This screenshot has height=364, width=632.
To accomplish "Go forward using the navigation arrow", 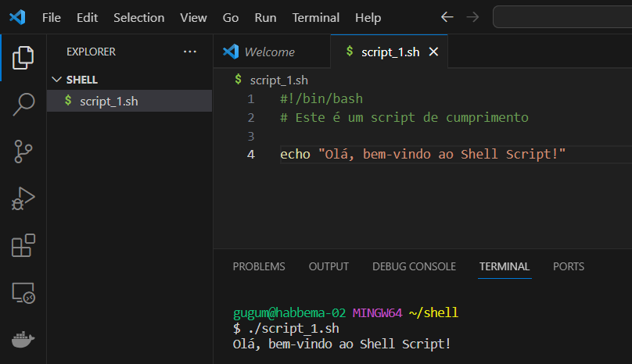I will 472,17.
